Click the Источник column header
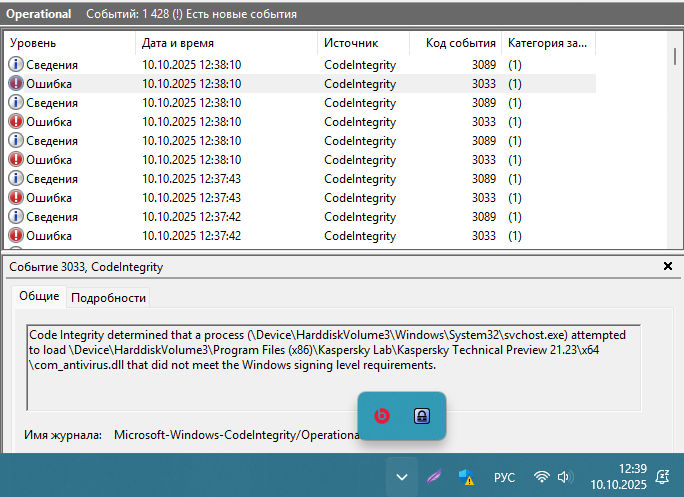684x497 pixels. (364, 43)
